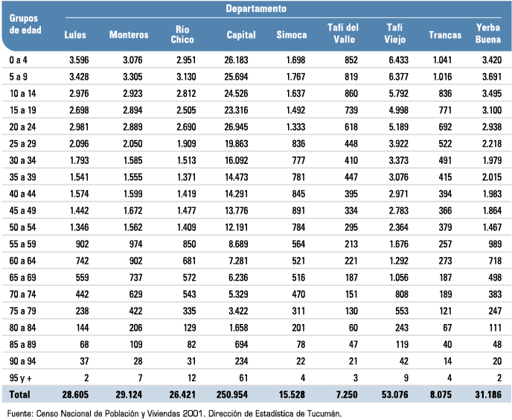Click the 'Lules' column header
Viewport: 512px width, 420px height.
pos(75,35)
